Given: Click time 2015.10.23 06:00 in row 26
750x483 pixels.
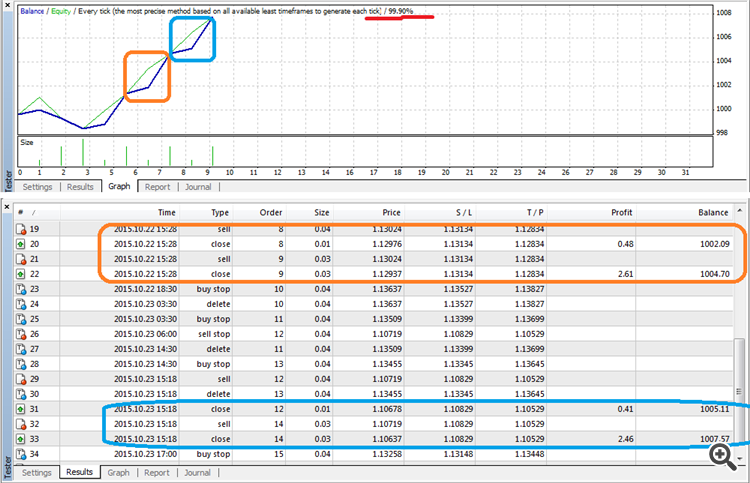Looking at the screenshot, I should (145, 334).
